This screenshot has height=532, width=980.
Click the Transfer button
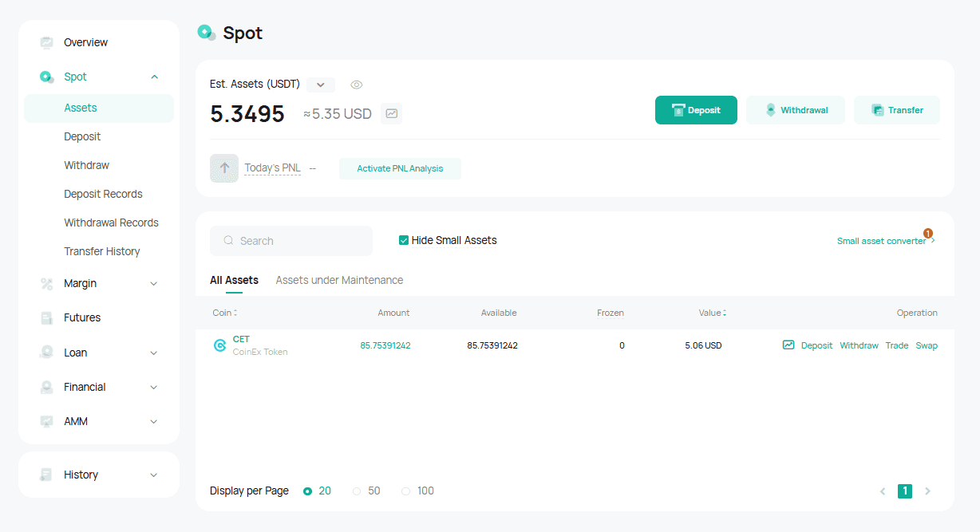click(897, 110)
